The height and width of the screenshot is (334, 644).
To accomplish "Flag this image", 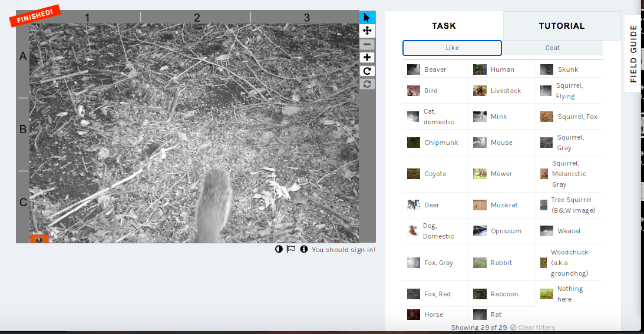I will [x=291, y=249].
